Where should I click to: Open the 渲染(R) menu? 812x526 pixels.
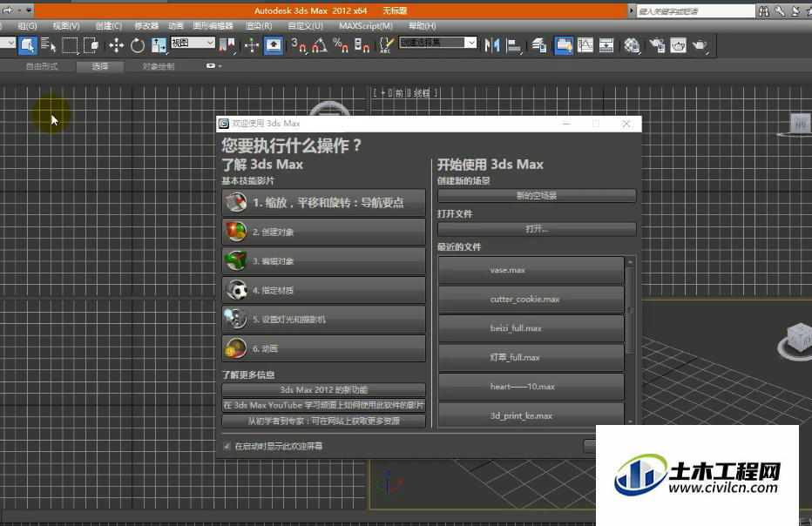[x=259, y=26]
